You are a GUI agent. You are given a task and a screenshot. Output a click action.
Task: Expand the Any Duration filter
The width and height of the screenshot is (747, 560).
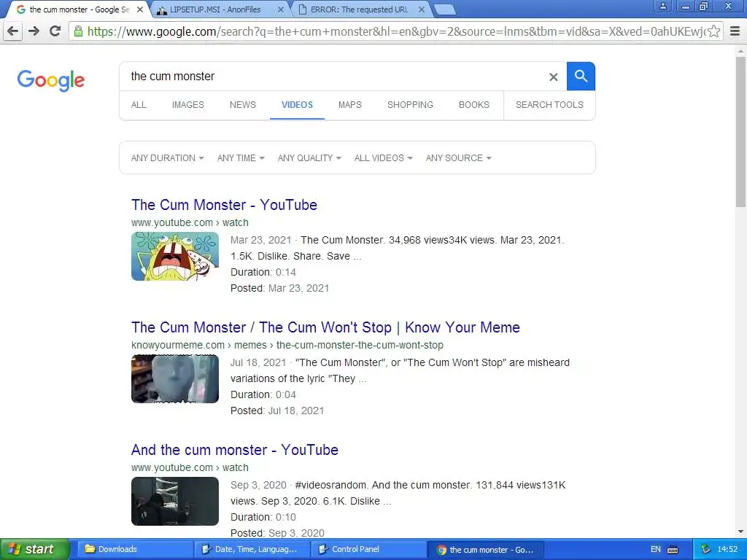[167, 158]
